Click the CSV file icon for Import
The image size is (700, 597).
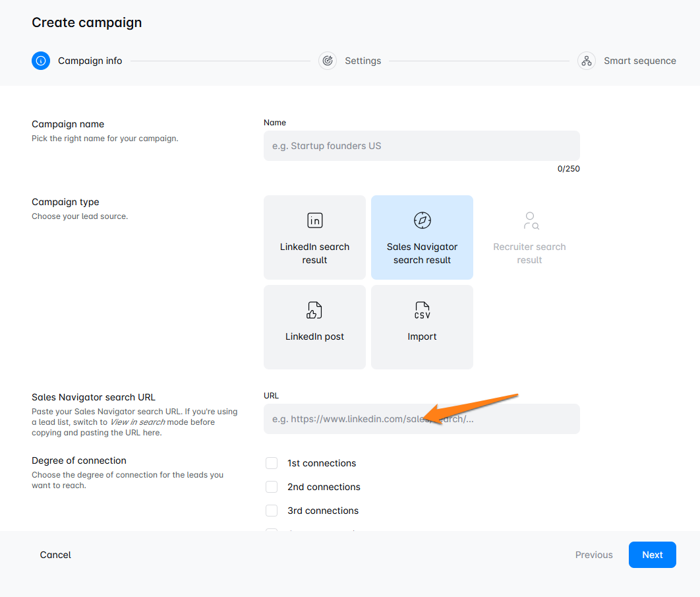click(422, 310)
